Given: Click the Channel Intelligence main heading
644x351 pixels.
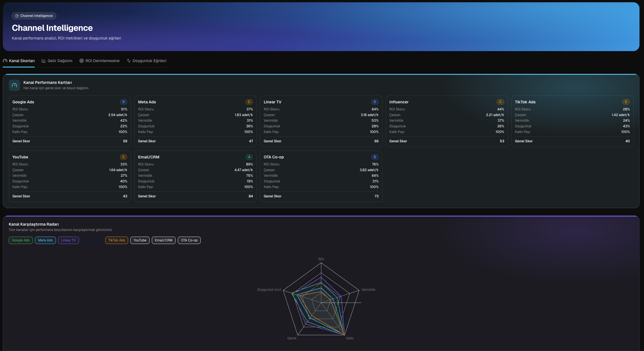Looking at the screenshot, I should click(52, 28).
